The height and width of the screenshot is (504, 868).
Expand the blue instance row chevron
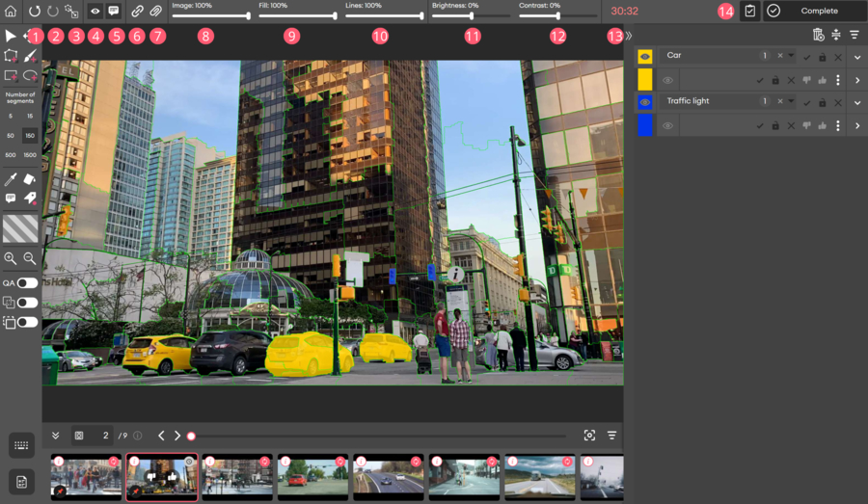(857, 126)
